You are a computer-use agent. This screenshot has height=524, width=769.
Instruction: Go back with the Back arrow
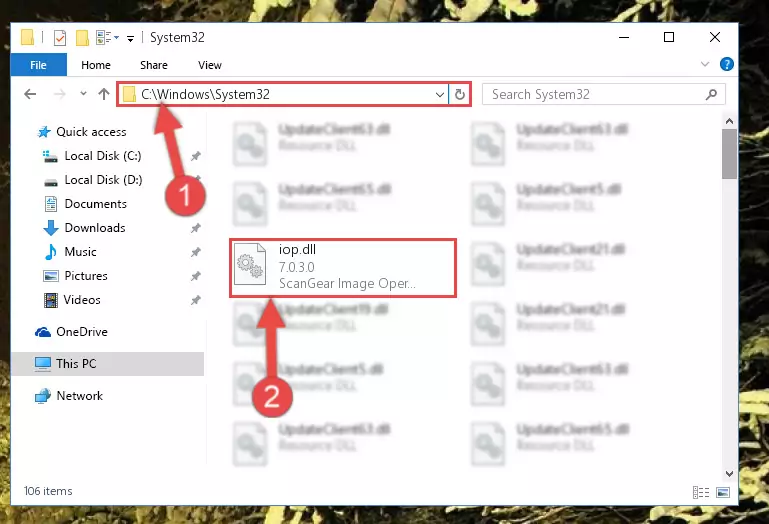click(x=30, y=94)
